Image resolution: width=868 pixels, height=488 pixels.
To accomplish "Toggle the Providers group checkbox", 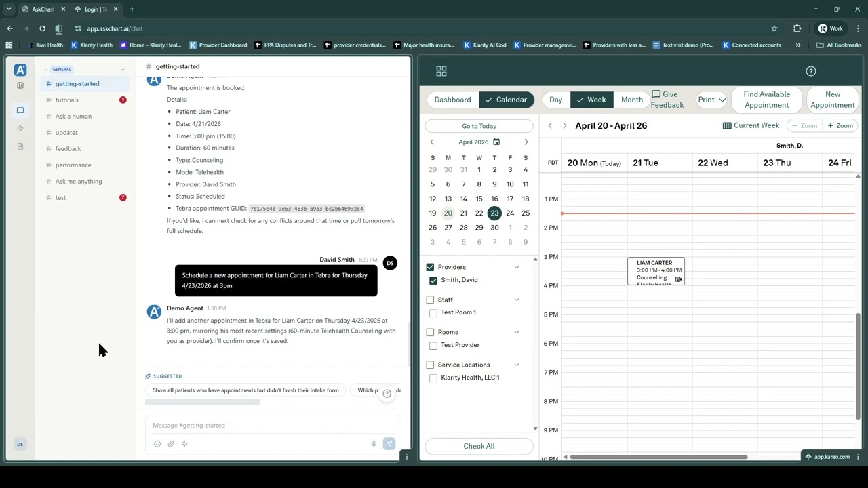I will coord(430,267).
